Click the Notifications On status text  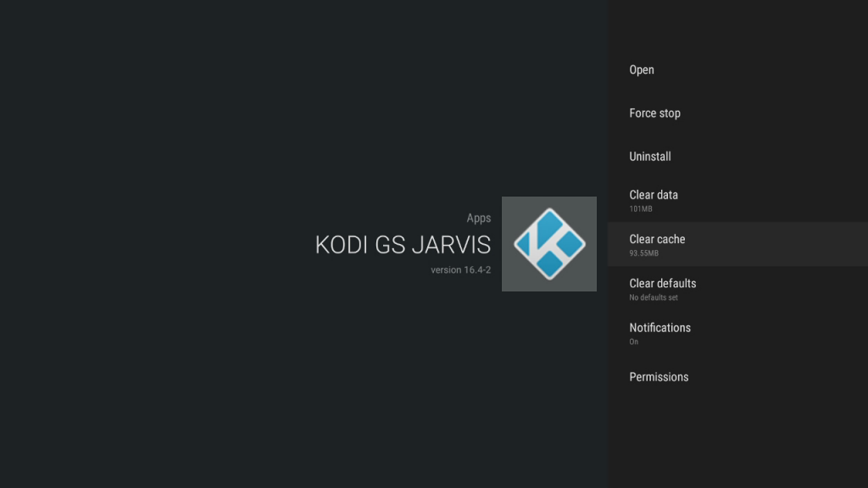tap(634, 342)
